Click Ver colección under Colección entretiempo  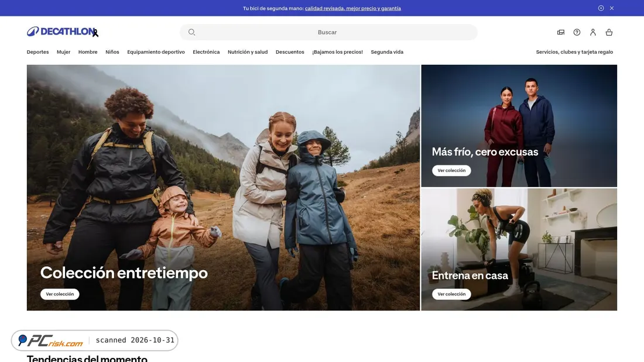(60, 294)
